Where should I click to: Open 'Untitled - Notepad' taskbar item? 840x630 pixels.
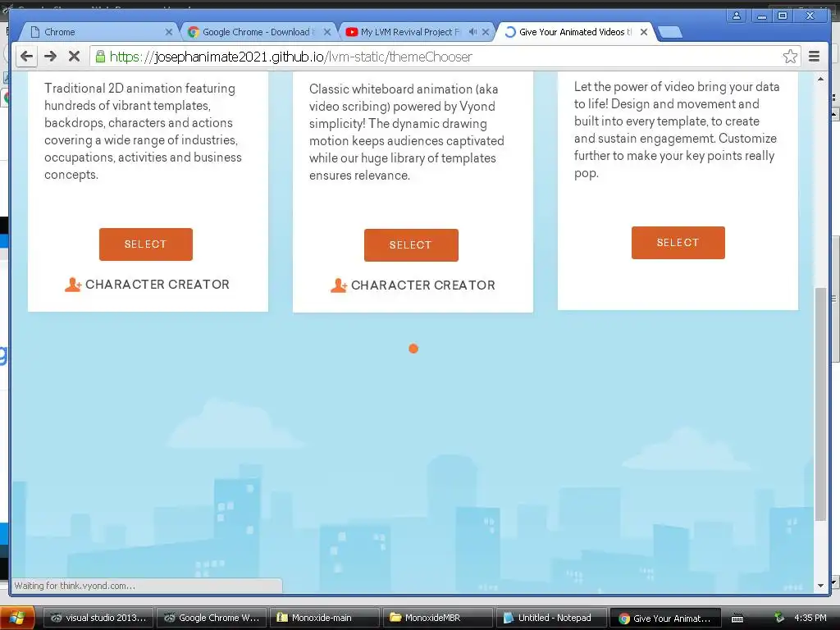coord(551,618)
